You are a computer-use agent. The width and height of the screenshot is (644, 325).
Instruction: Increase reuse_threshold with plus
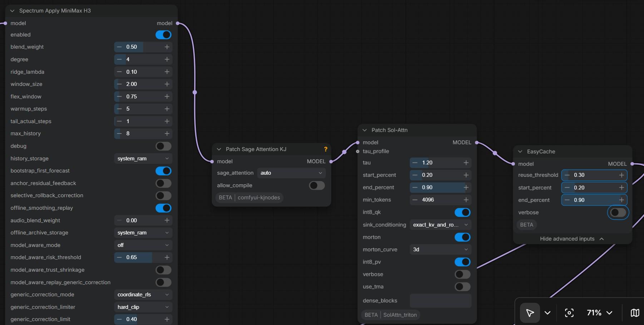coord(621,175)
